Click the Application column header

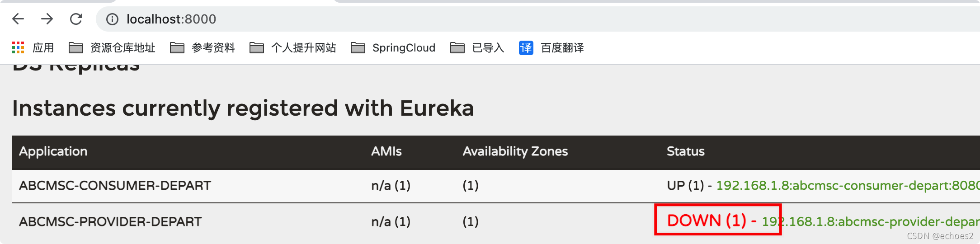[53, 151]
